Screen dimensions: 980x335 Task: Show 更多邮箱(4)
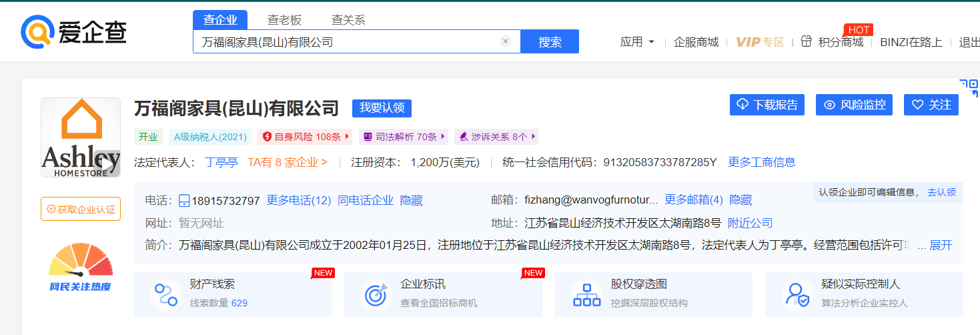pyautogui.click(x=694, y=200)
